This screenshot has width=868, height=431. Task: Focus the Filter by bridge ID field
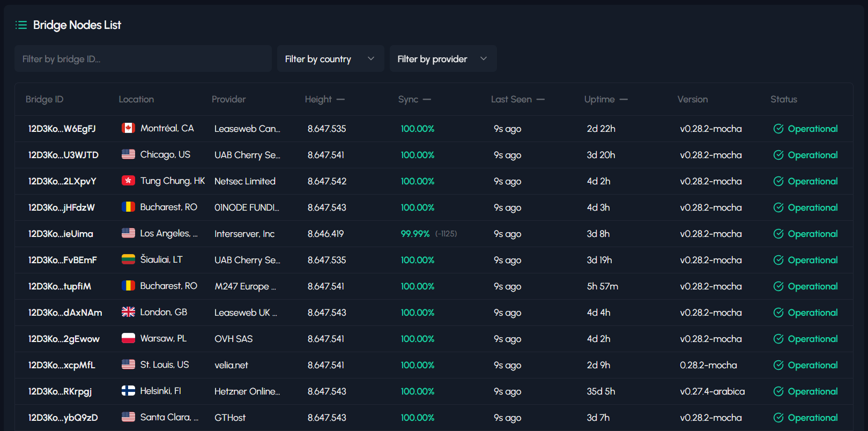[x=143, y=58]
